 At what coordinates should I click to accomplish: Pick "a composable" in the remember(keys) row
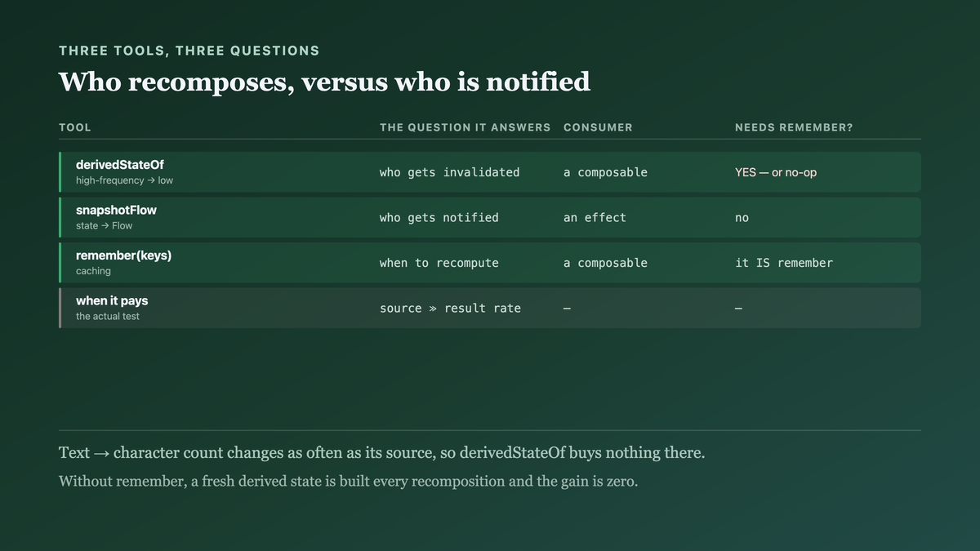click(605, 263)
